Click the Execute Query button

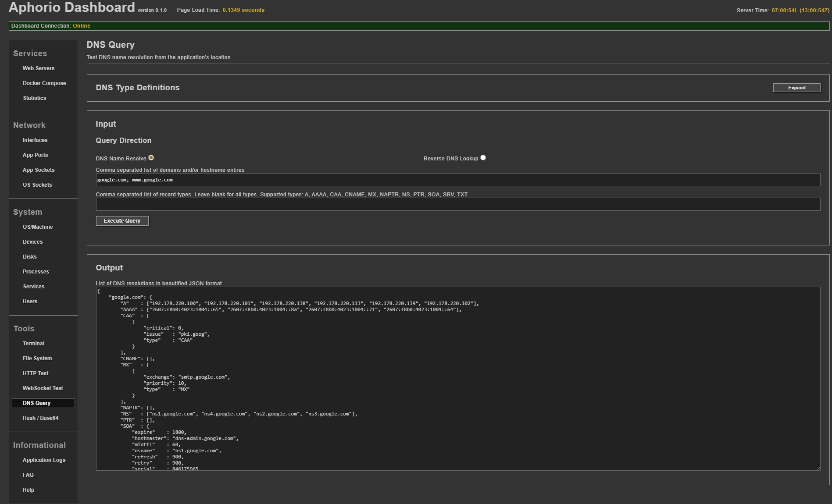coord(122,221)
